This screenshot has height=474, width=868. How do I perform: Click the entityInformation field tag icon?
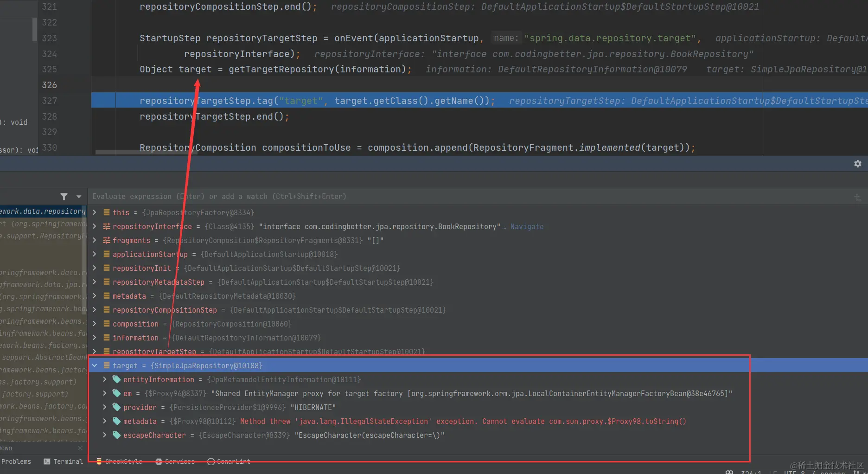point(116,379)
